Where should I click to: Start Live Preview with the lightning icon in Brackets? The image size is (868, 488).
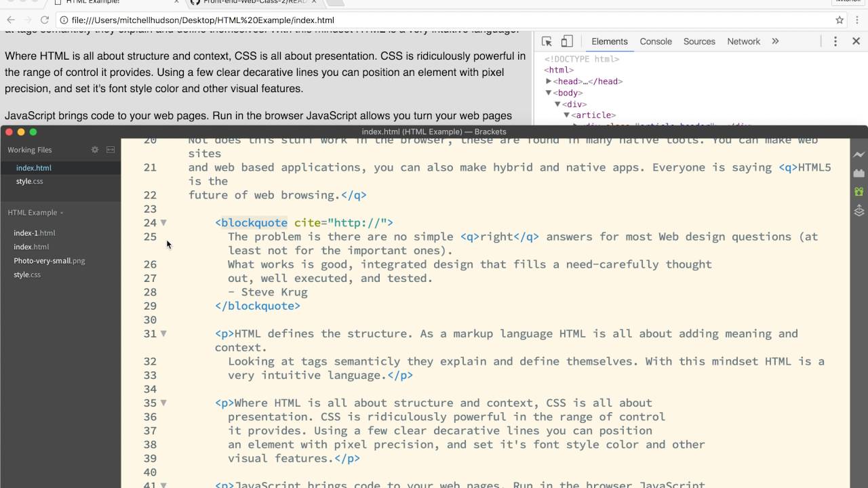tap(859, 155)
